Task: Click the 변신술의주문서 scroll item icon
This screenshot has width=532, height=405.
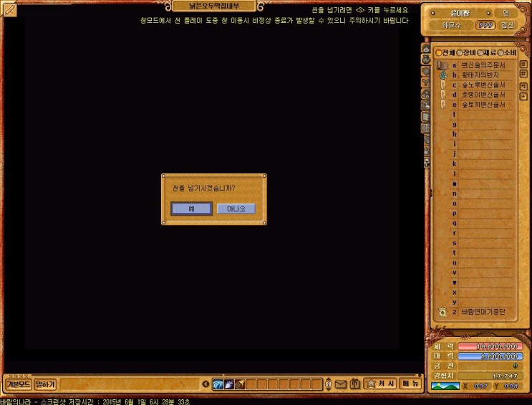Action: [442, 65]
